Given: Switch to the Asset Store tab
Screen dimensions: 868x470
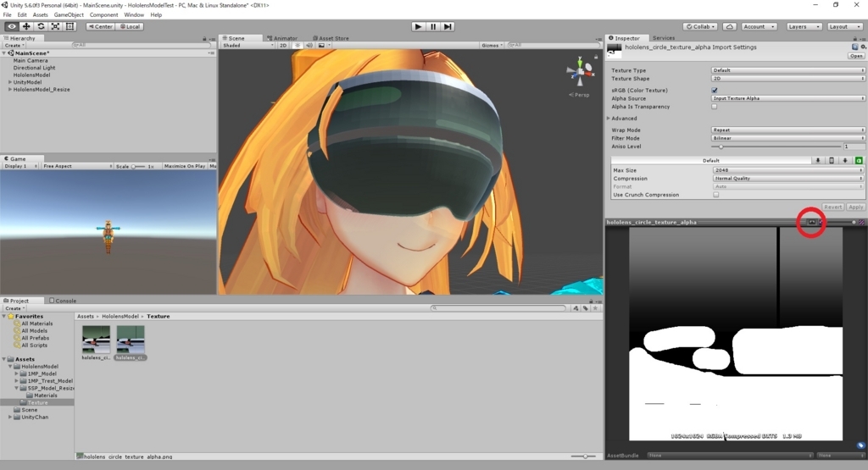Looking at the screenshot, I should (x=331, y=38).
